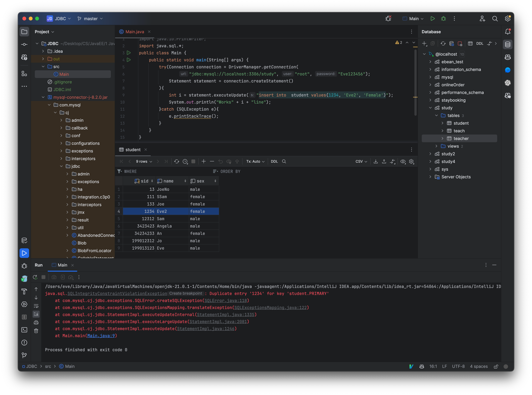
Task: Open Main.java editor tabs more-options menu
Action: (x=411, y=32)
